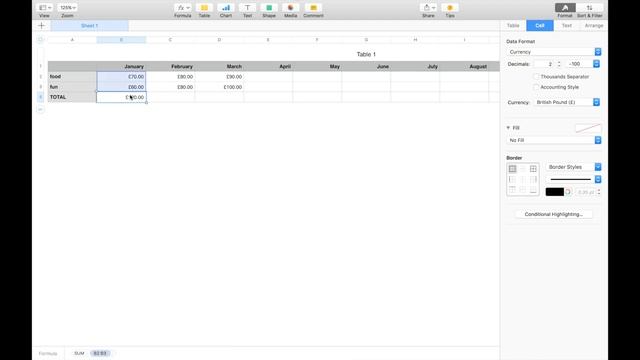Screen dimensions: 640x360
Task: Click the border thickness stepper
Action: pyautogui.click(x=598, y=192)
